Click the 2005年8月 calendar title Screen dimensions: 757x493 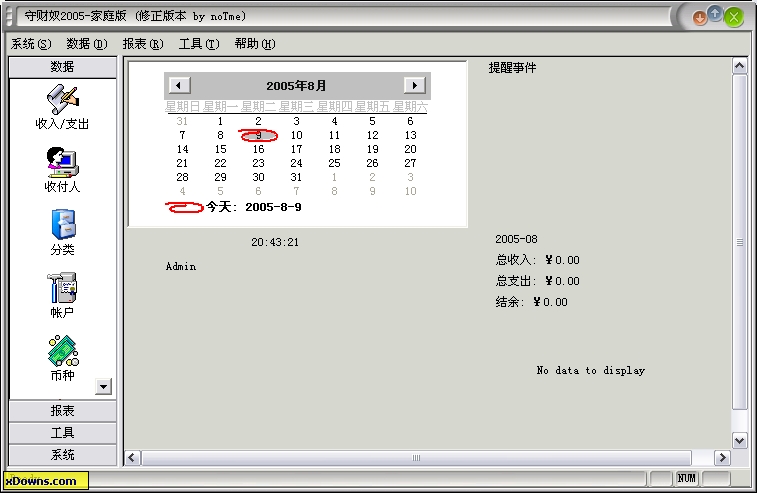[296, 86]
